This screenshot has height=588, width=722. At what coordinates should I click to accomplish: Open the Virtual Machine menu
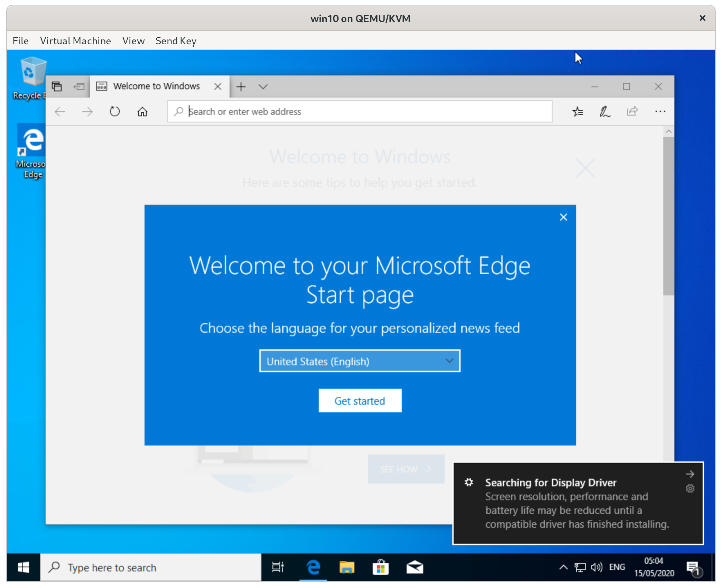(x=75, y=41)
